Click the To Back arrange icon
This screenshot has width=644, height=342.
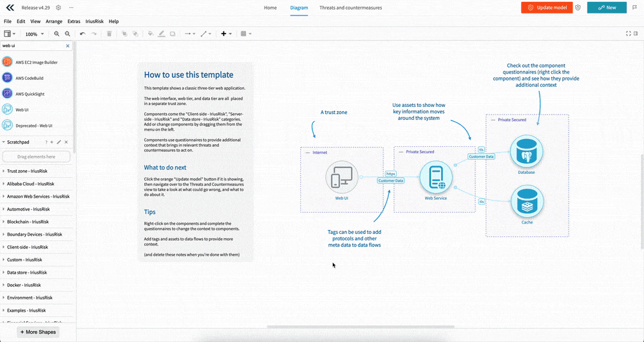(x=135, y=33)
